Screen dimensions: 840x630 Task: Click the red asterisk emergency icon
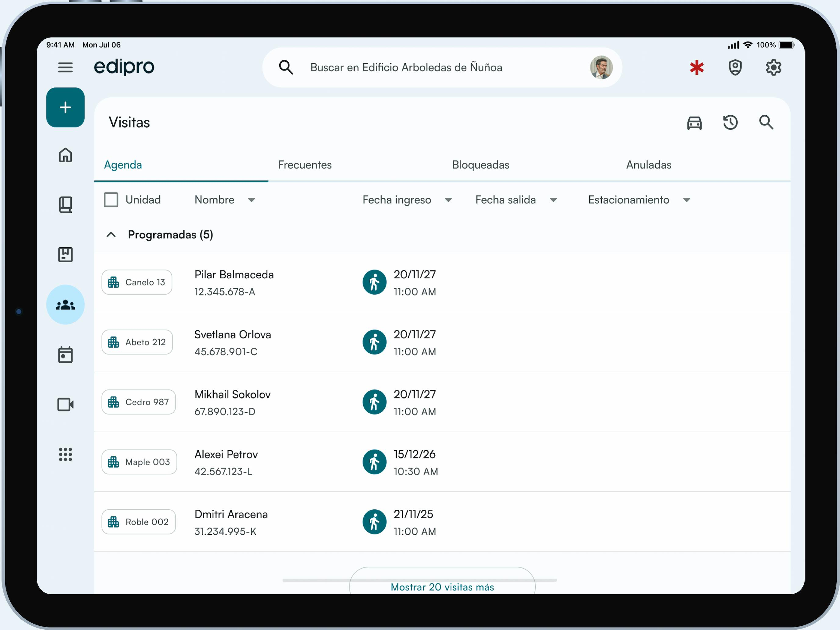(x=697, y=67)
